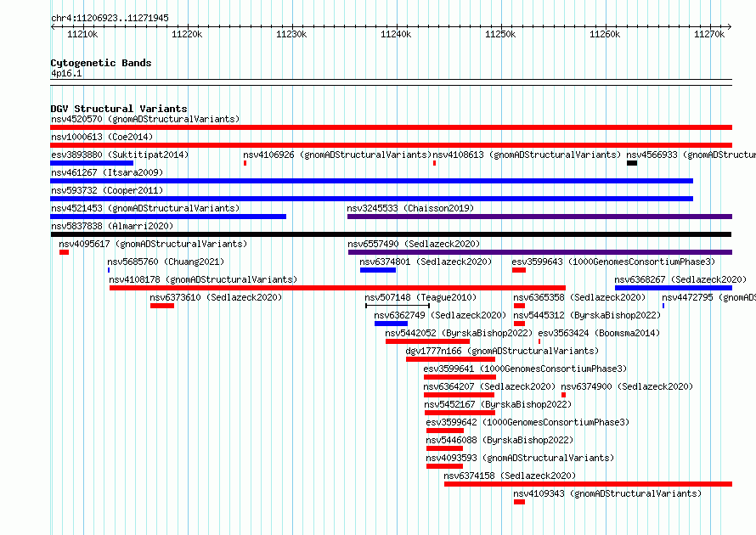Image resolution: width=756 pixels, height=535 pixels.
Task: Click the blue bar under nsv6374801
Action: tap(378, 270)
